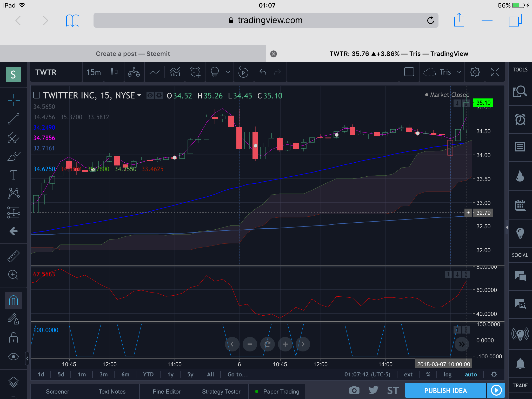
Task: Set chart range to 1d
Action: 41,374
